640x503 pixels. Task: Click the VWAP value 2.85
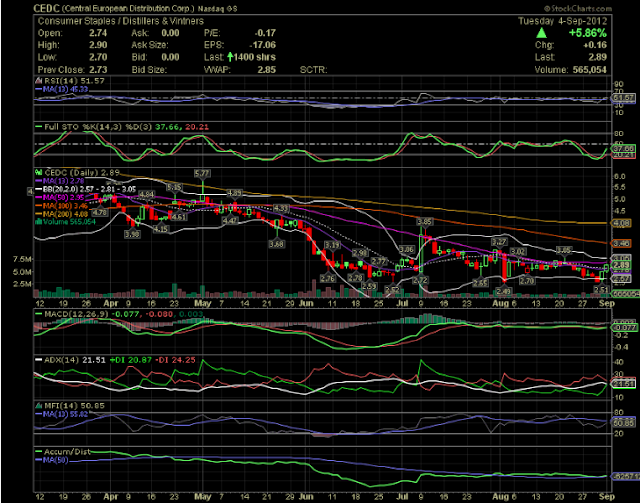pos(267,69)
